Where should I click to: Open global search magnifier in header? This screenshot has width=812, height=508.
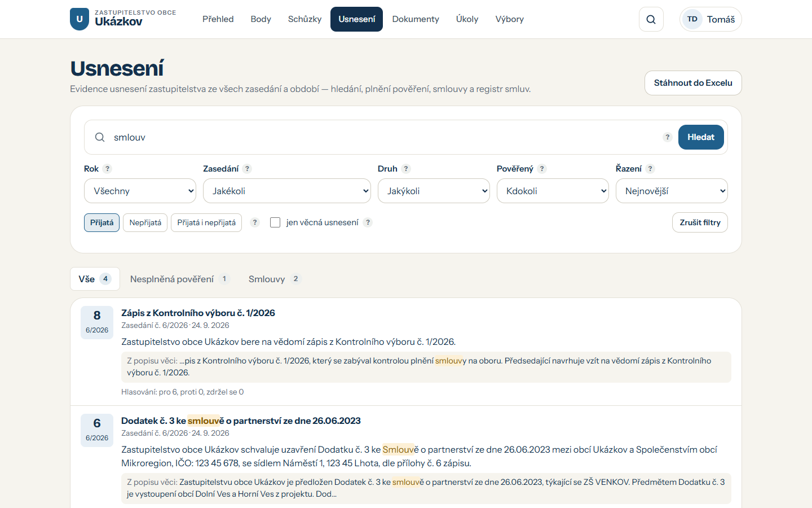click(651, 19)
